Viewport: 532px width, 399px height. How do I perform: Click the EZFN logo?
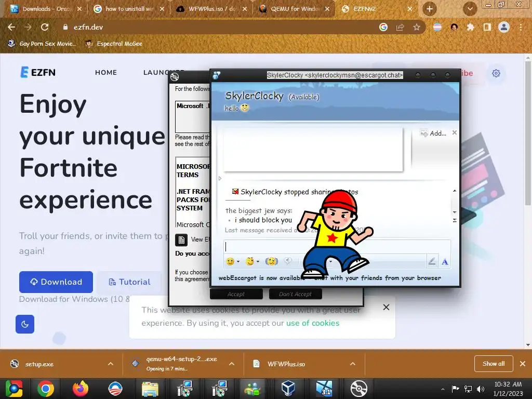click(x=38, y=72)
